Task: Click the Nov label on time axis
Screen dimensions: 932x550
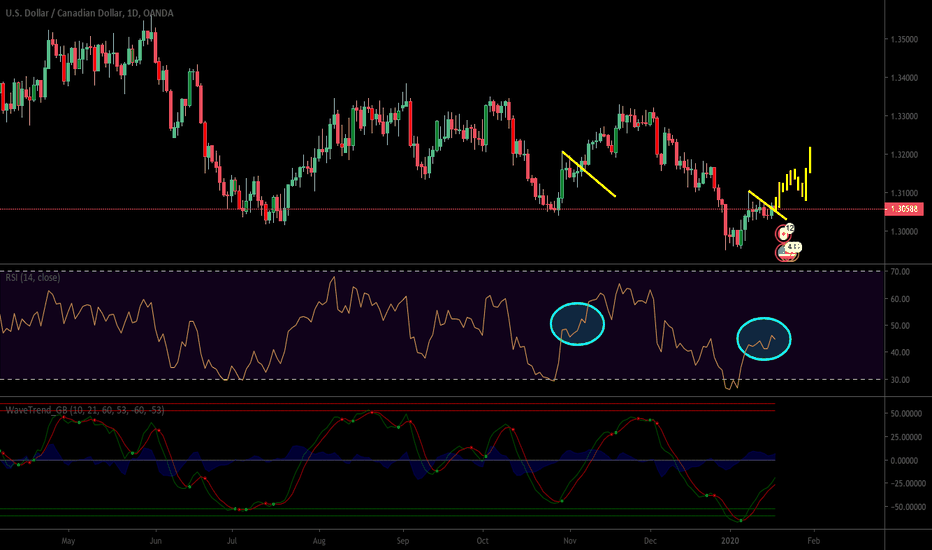Action: [570, 537]
